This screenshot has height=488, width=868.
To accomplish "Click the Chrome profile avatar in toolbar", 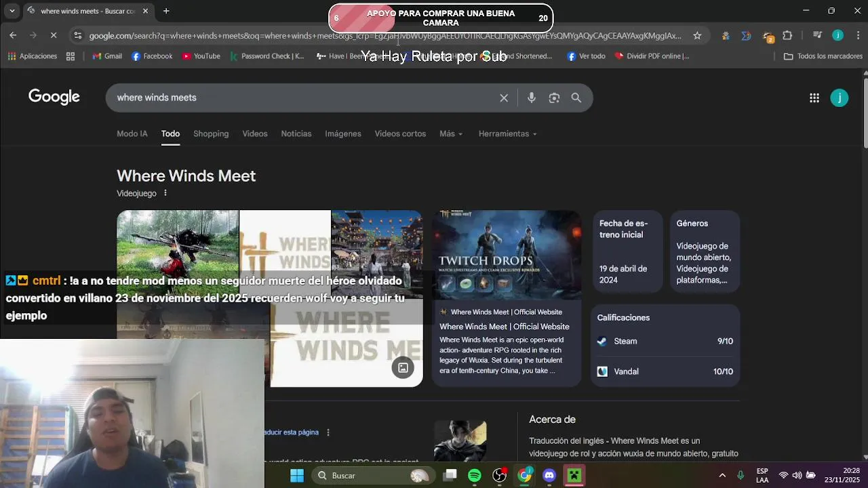I will (838, 35).
